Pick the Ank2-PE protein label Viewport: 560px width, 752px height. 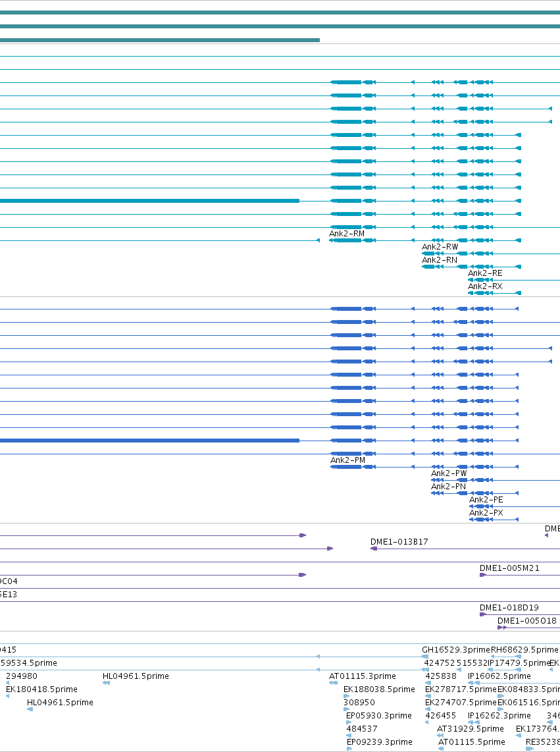(486, 500)
